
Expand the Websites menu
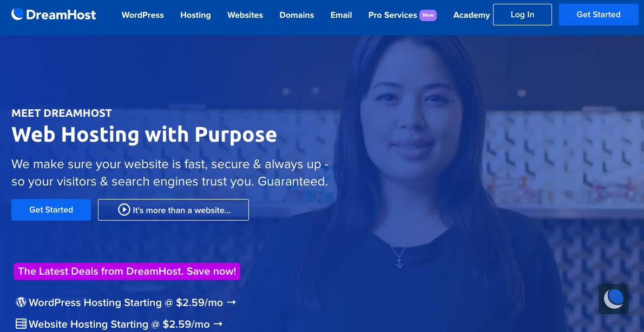point(245,15)
